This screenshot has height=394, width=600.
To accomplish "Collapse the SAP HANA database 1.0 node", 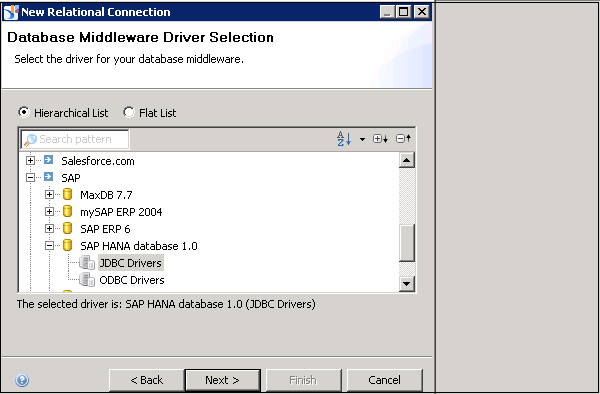I will [x=49, y=246].
